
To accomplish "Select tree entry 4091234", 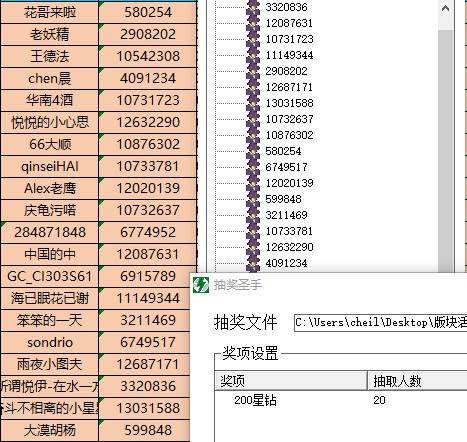I will tap(286, 263).
